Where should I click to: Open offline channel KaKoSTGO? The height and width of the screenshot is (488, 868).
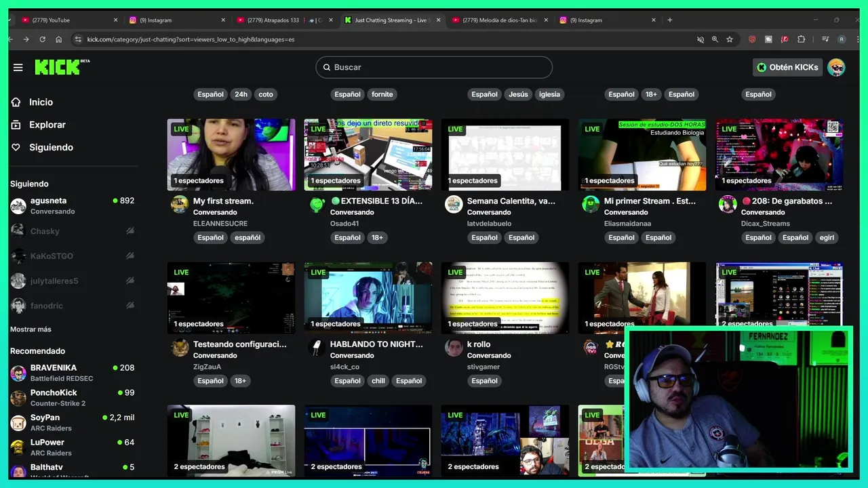point(72,256)
